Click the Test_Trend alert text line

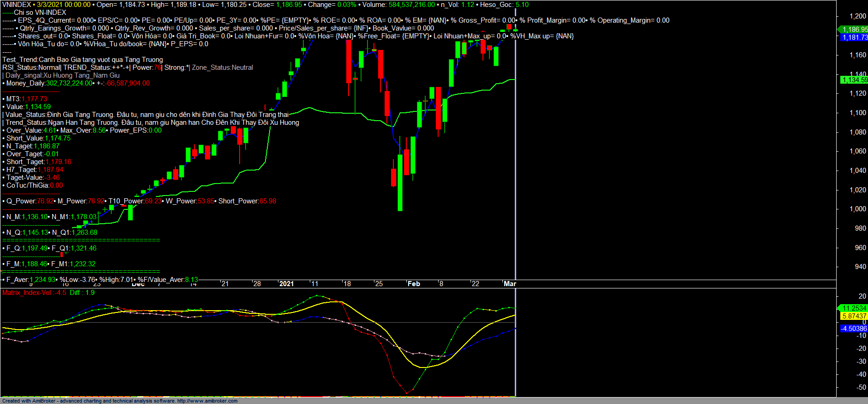pyautogui.click(x=83, y=60)
